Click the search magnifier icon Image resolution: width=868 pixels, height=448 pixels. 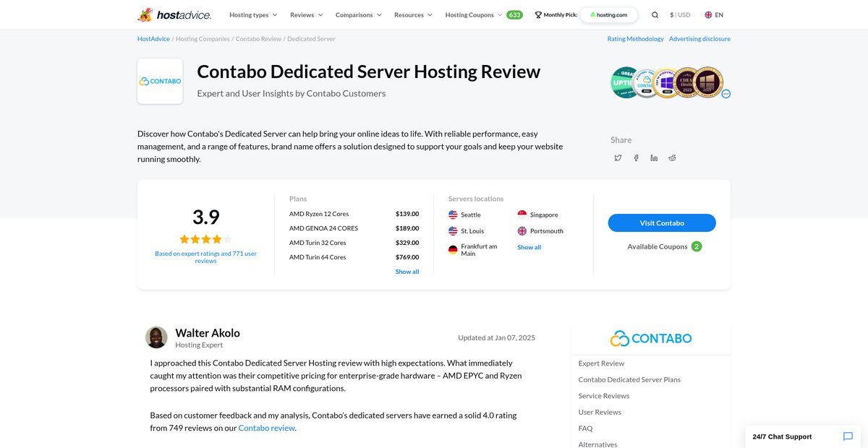(655, 14)
